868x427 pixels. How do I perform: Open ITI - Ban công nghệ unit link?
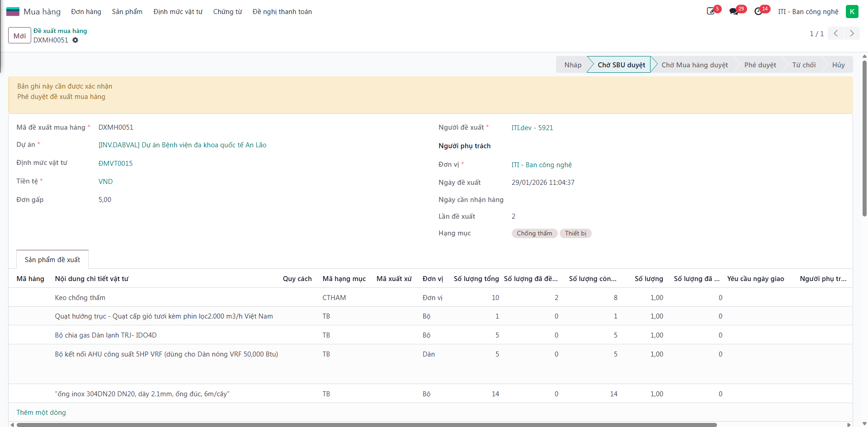542,165
